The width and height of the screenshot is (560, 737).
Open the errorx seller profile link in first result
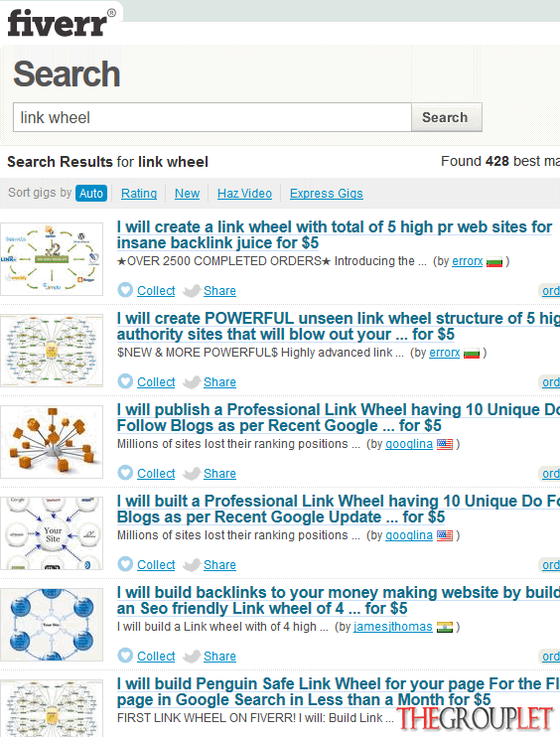coord(467,261)
